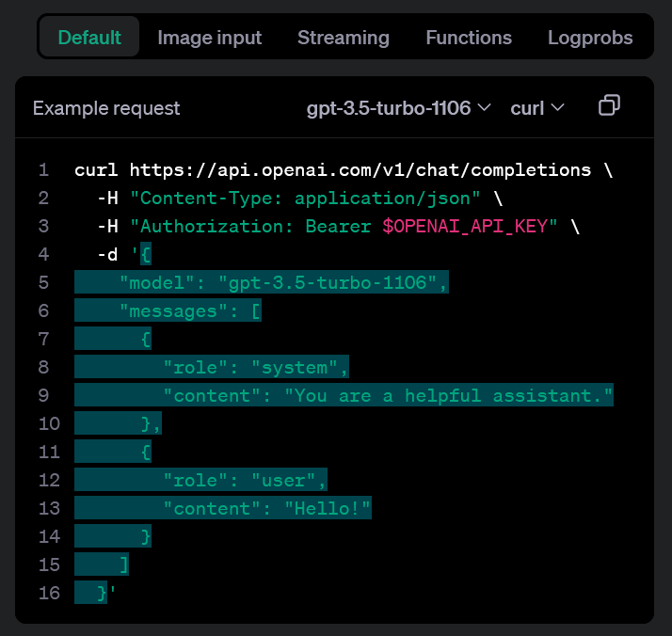Switch to the Functions tab
This screenshot has width=672, height=636.
[x=469, y=38]
